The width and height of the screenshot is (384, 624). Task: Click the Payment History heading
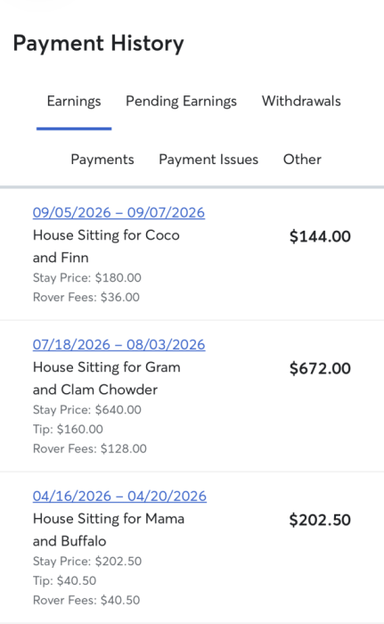click(98, 43)
